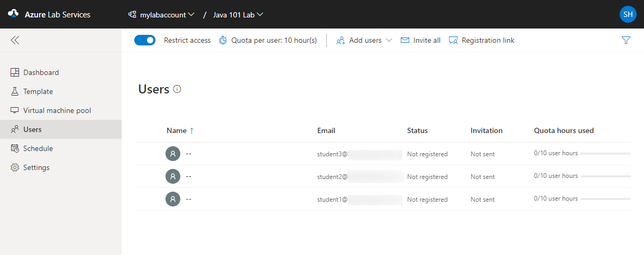This screenshot has width=644, height=255.
Task: Click the Invite all button
Action: point(420,40)
